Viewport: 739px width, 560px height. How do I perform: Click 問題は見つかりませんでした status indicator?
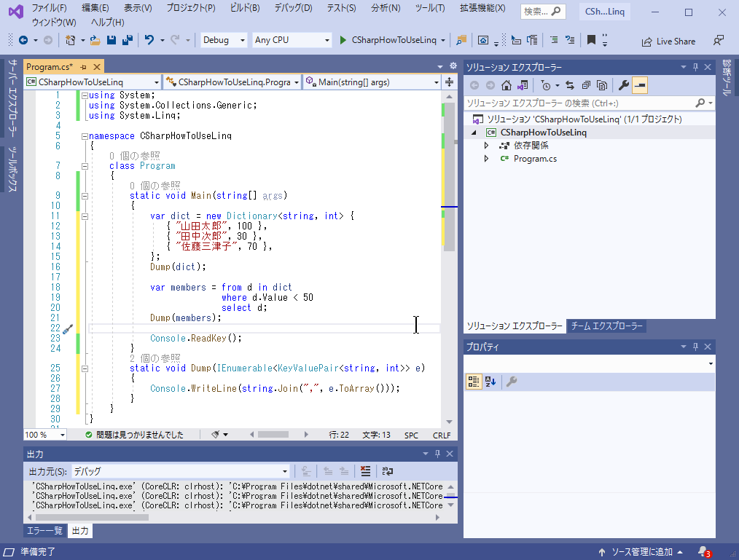[x=134, y=435]
